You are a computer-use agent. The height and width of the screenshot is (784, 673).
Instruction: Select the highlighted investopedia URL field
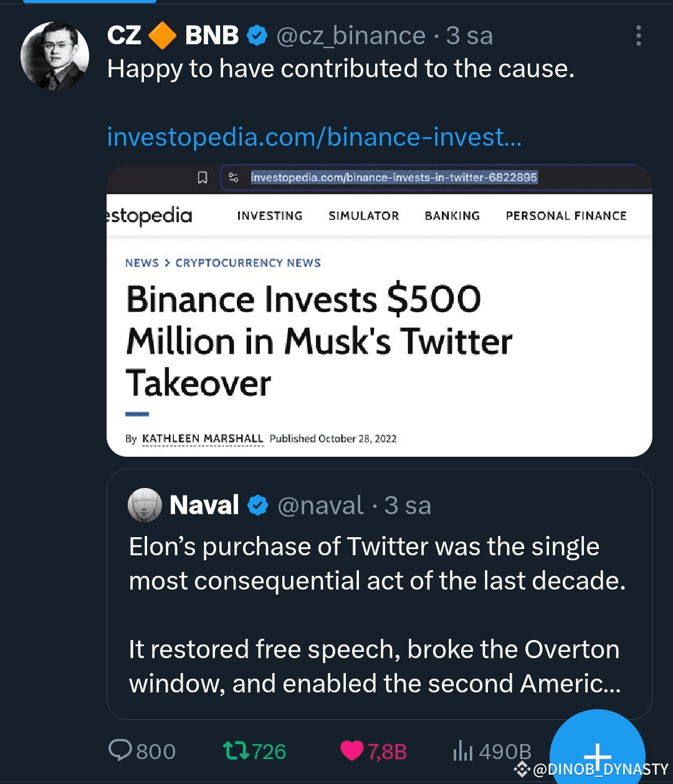pyautogui.click(x=394, y=178)
